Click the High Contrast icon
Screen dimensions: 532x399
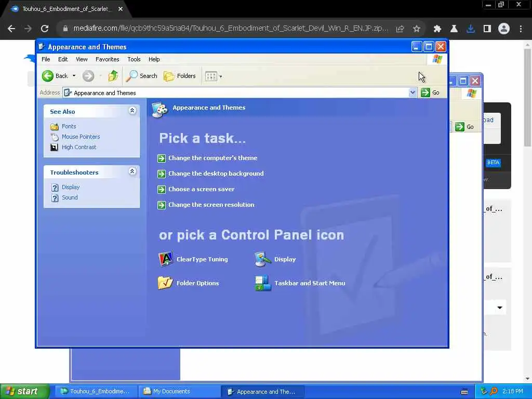tap(54, 147)
